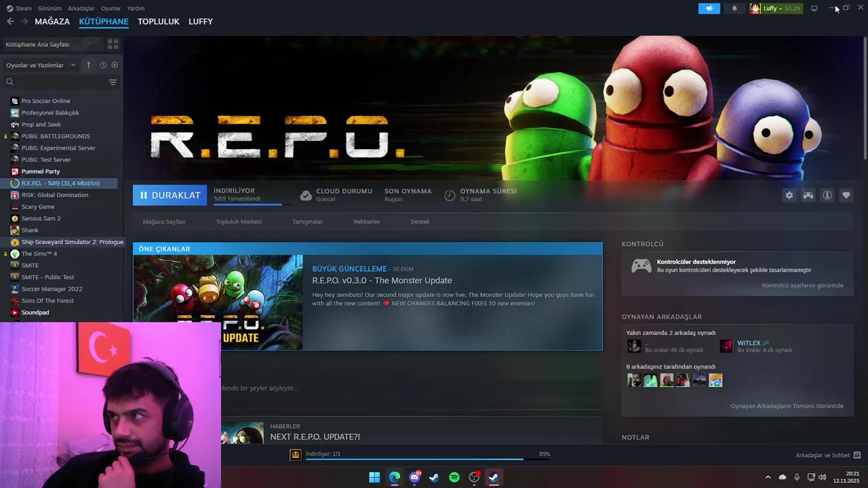The height and width of the screenshot is (488, 868).
Task: Open WITLEX friend profile
Action: (749, 343)
